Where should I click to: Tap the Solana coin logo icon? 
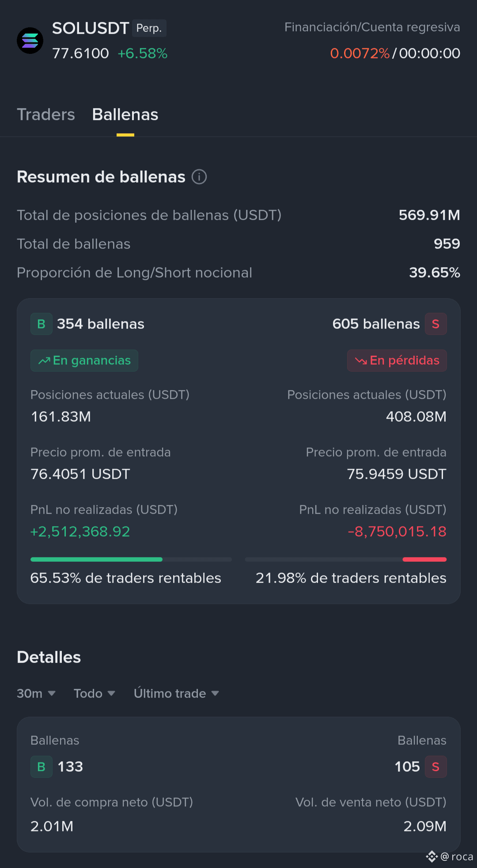[30, 41]
